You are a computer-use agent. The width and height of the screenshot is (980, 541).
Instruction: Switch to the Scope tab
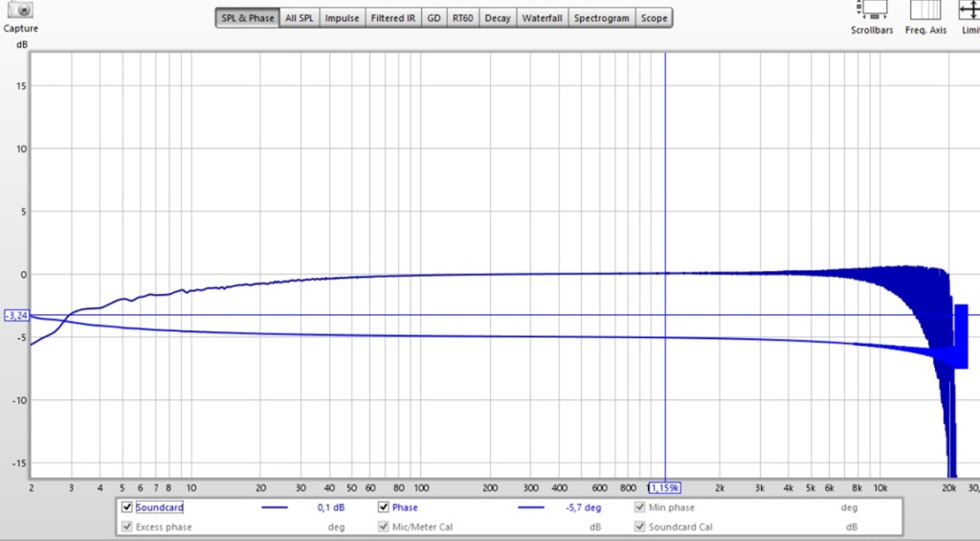point(654,18)
